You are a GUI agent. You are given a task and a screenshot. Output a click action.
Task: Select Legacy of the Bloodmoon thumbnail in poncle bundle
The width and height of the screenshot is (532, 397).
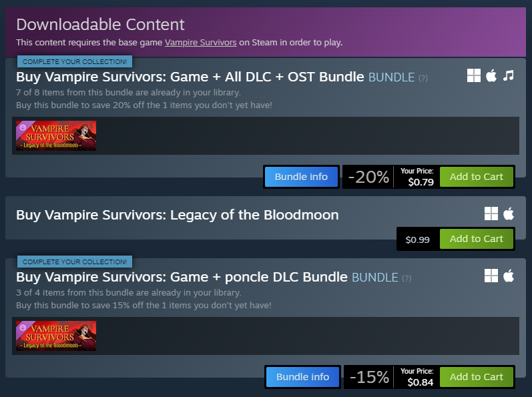pos(56,336)
